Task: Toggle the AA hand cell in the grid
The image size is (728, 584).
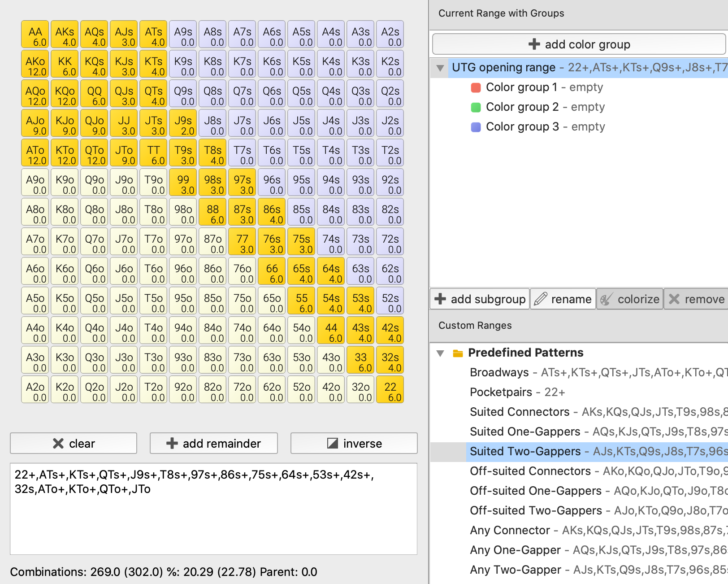Action: click(x=35, y=35)
